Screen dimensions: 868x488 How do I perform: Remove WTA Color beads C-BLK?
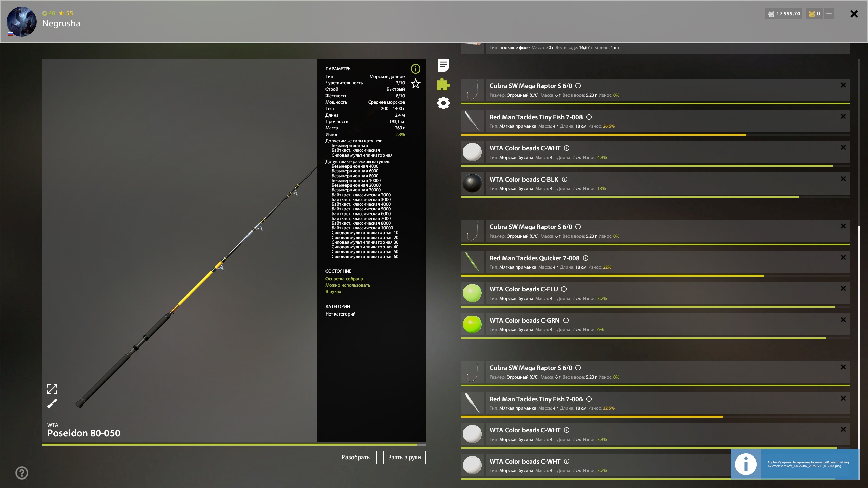[x=843, y=179]
